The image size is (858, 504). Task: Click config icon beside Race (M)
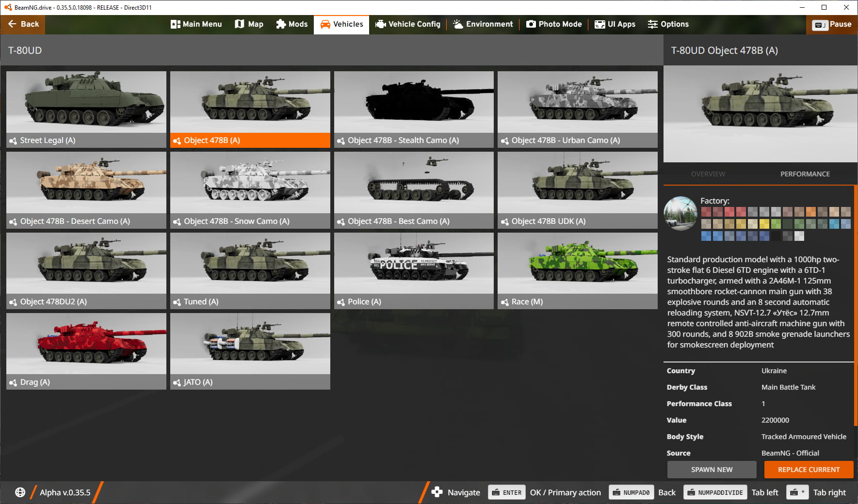tap(505, 302)
